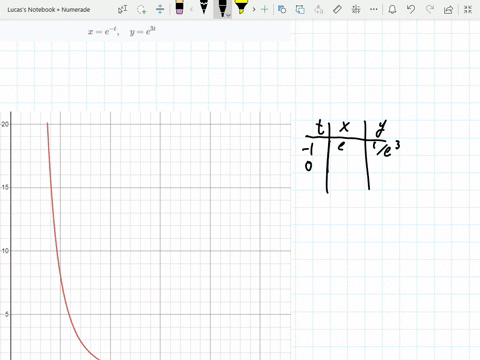The image size is (480, 360).
Task: Click the Ink to Shape icon
Action: (300, 9)
